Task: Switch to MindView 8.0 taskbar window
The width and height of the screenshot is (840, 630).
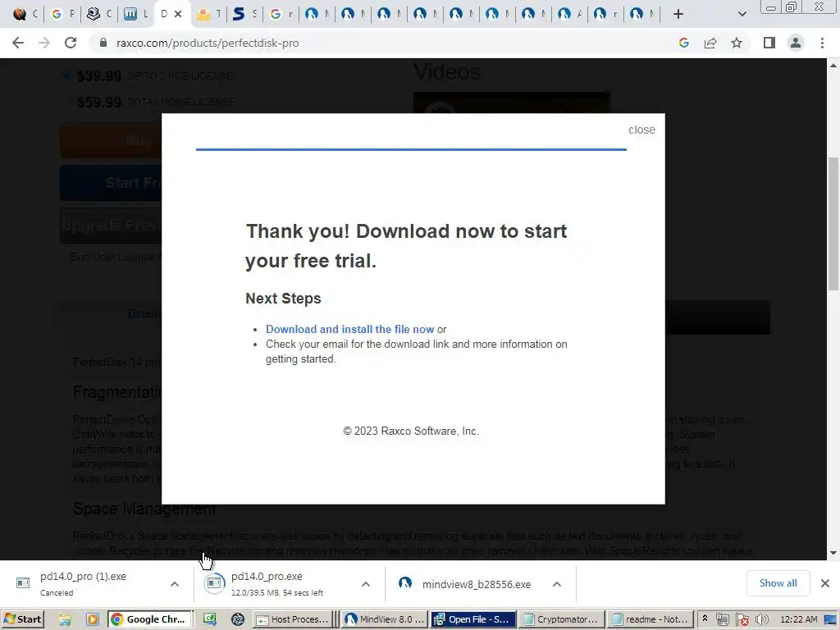Action: [x=385, y=619]
